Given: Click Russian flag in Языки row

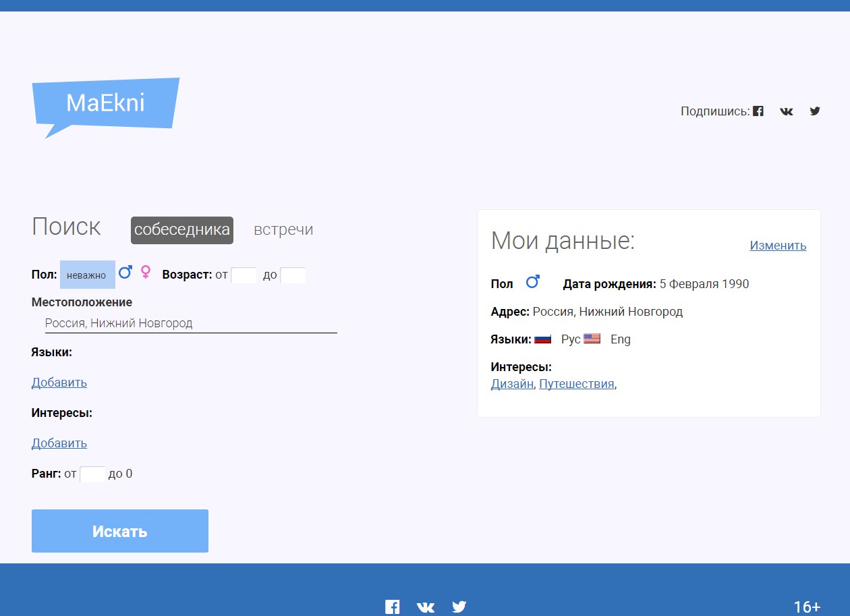Looking at the screenshot, I should pyautogui.click(x=543, y=339).
